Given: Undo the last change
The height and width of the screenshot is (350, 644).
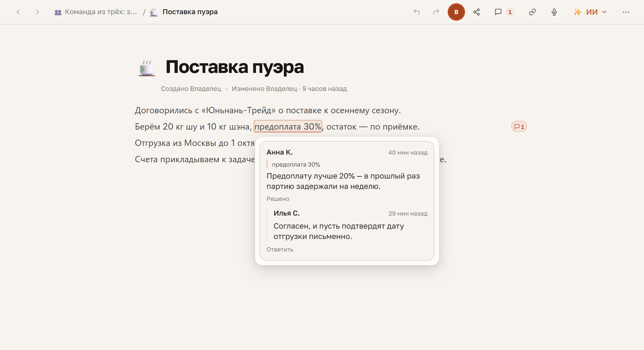Looking at the screenshot, I should coord(417,12).
